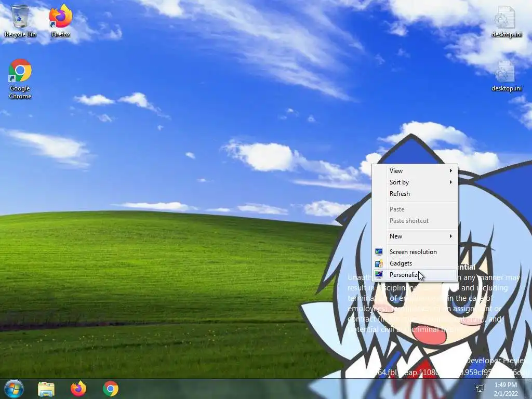Expand the Sort by submenu
532x399 pixels.
coord(415,182)
